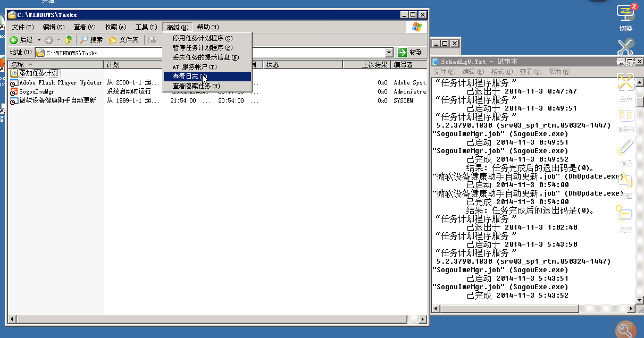
Task: Click the "系统启动时运行" schedule cell
Action: point(129,91)
